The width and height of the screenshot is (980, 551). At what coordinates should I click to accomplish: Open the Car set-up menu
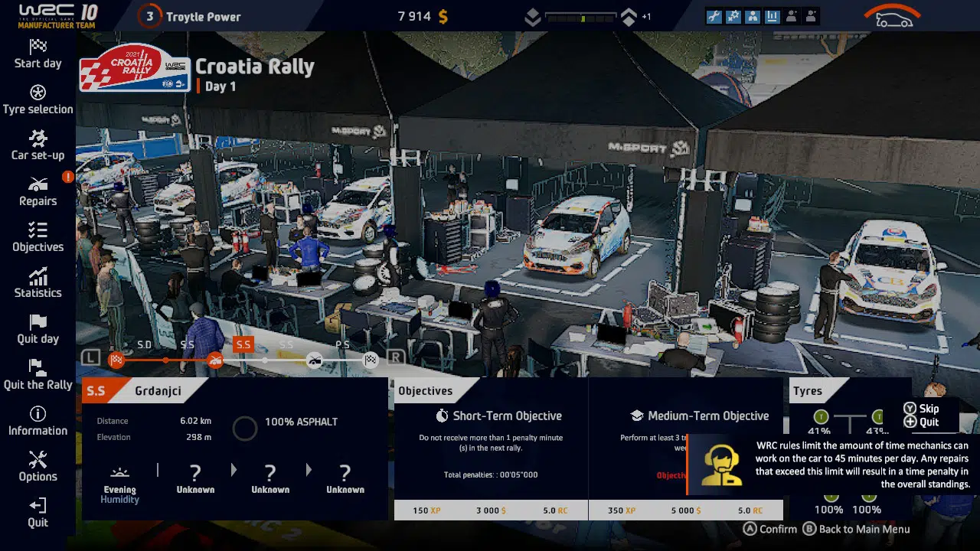click(x=38, y=139)
